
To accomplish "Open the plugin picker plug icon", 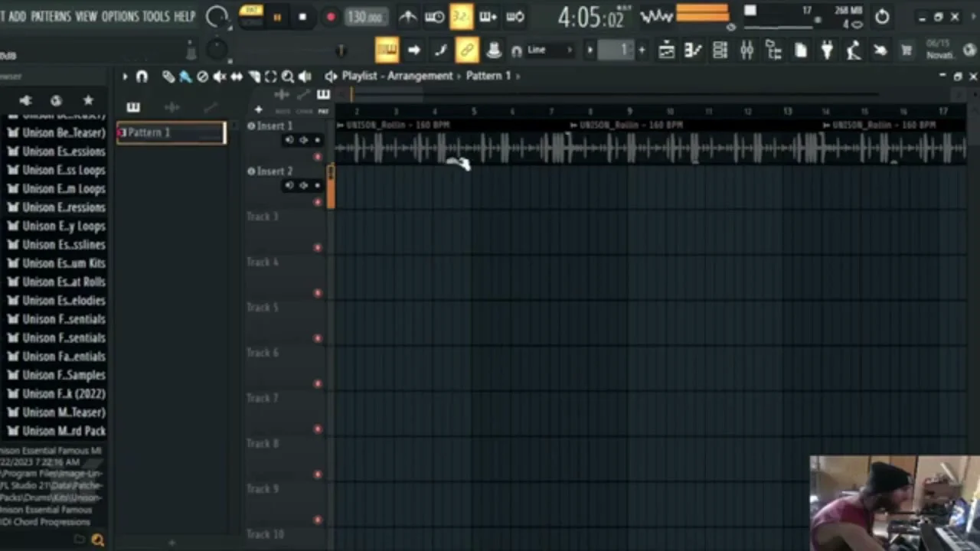I will click(827, 51).
